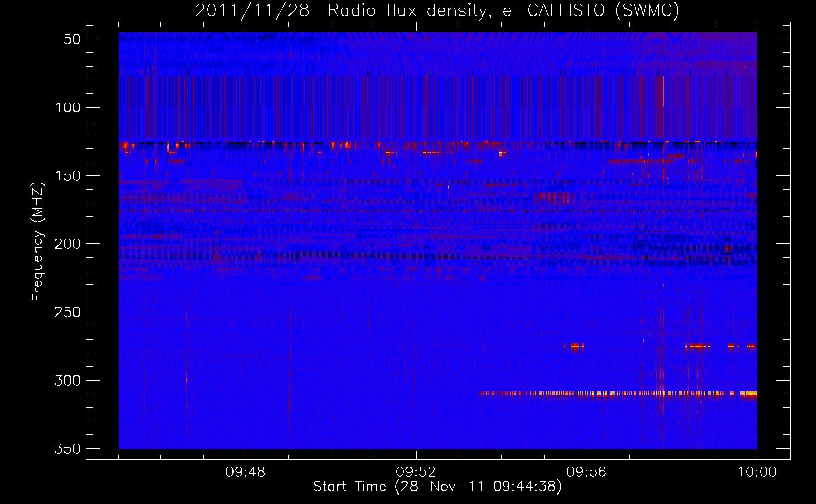816x504 pixels.
Task: Click the 09:52 time tick label
Action: pyautogui.click(x=416, y=472)
